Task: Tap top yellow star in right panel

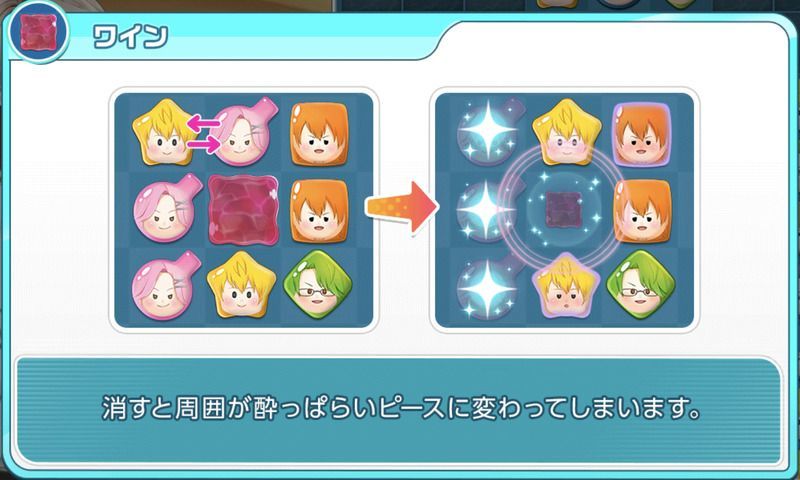Action: pyautogui.click(x=566, y=132)
